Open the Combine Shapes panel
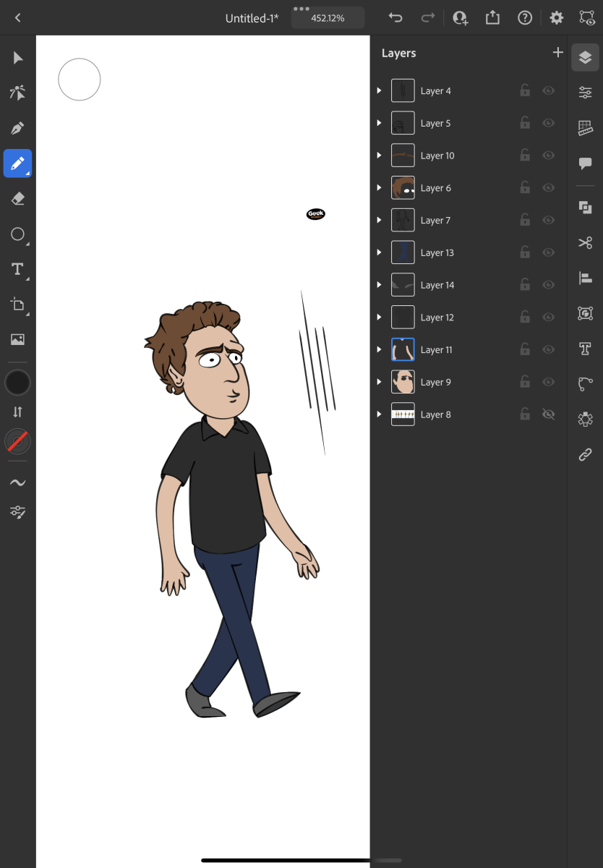The width and height of the screenshot is (603, 868). [585, 208]
